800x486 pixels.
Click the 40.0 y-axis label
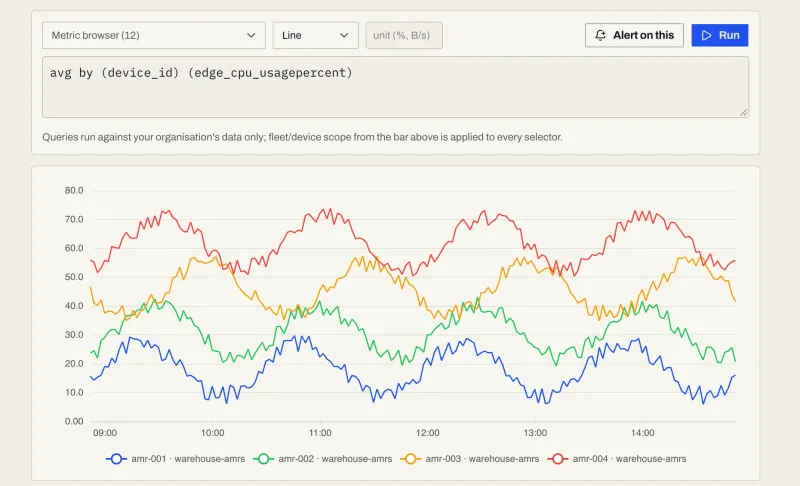click(x=74, y=306)
